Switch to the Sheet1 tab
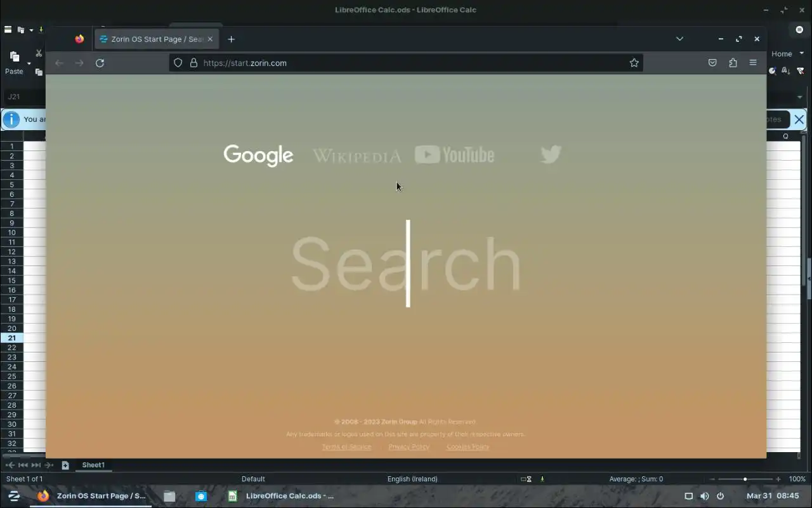812x508 pixels. coord(93,465)
